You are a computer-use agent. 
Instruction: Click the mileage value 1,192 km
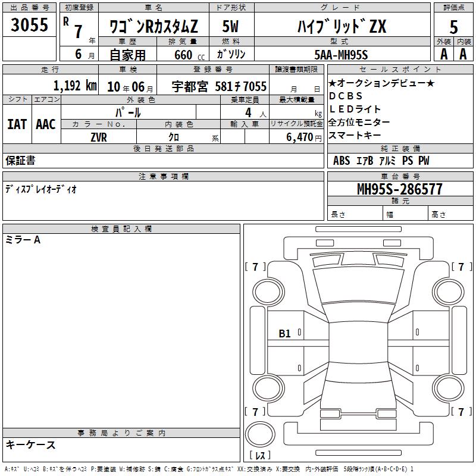pos(74,86)
